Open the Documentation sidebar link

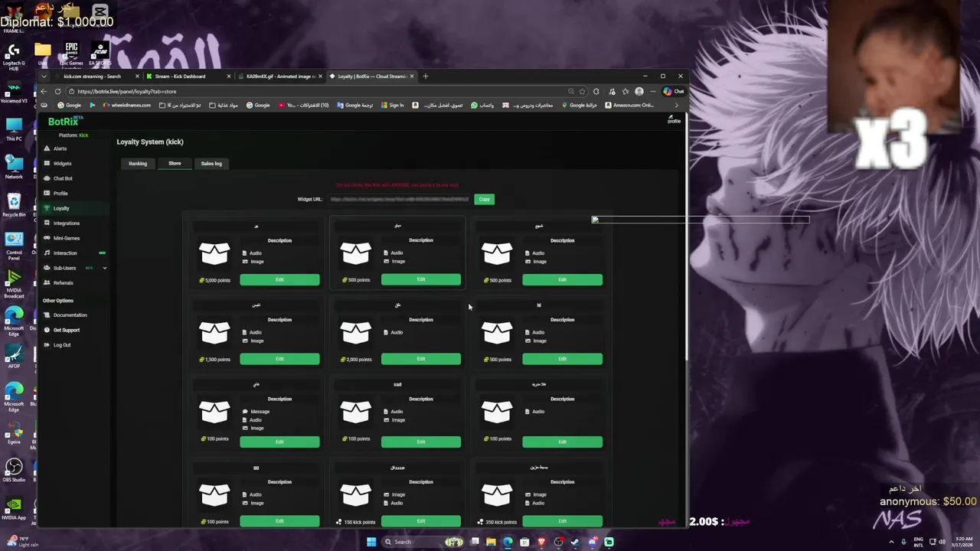70,315
